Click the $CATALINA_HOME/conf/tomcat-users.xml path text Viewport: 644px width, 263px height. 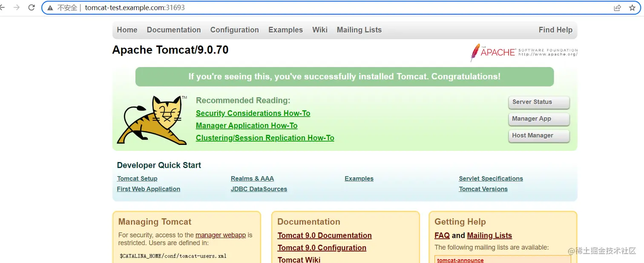173,256
